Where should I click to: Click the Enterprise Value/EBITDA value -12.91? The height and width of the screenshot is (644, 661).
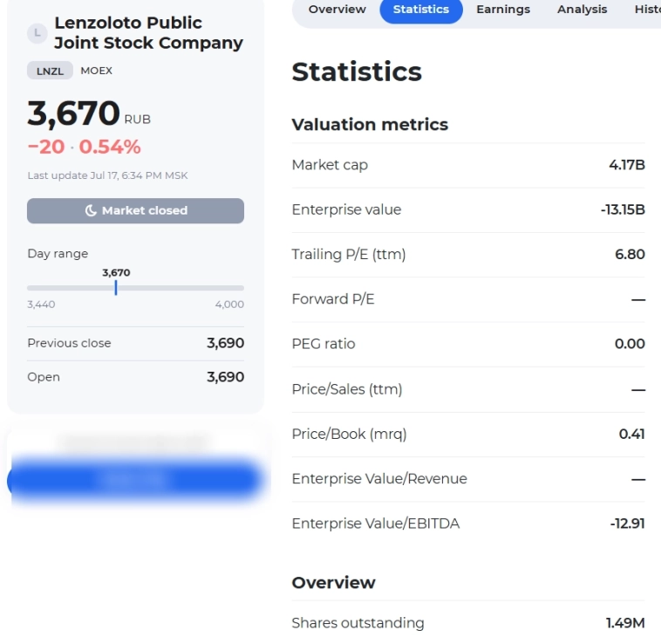[627, 524]
